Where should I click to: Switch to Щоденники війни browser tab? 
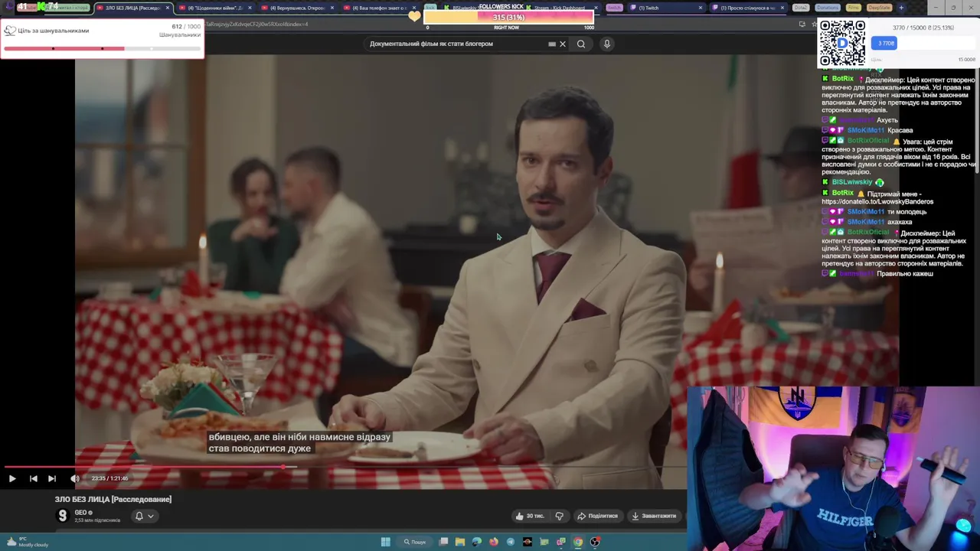click(x=214, y=8)
